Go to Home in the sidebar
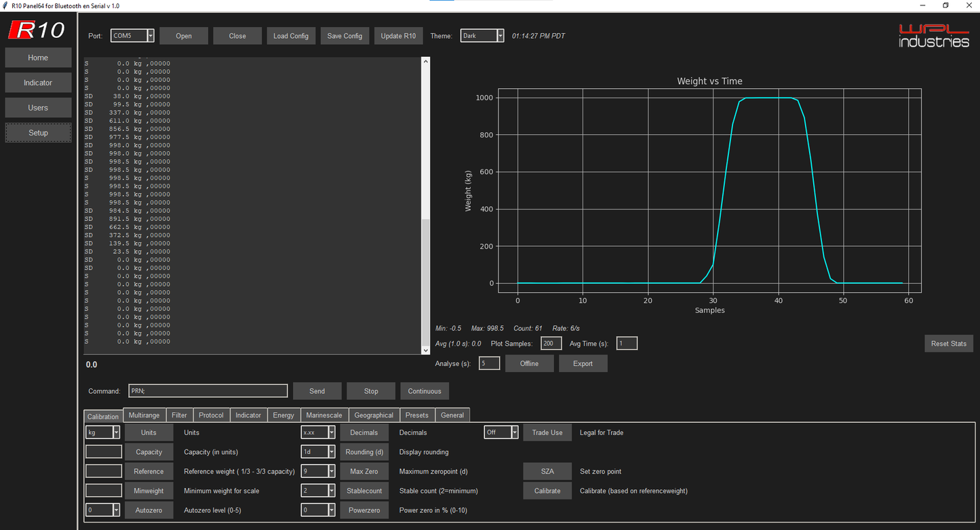 (38, 58)
